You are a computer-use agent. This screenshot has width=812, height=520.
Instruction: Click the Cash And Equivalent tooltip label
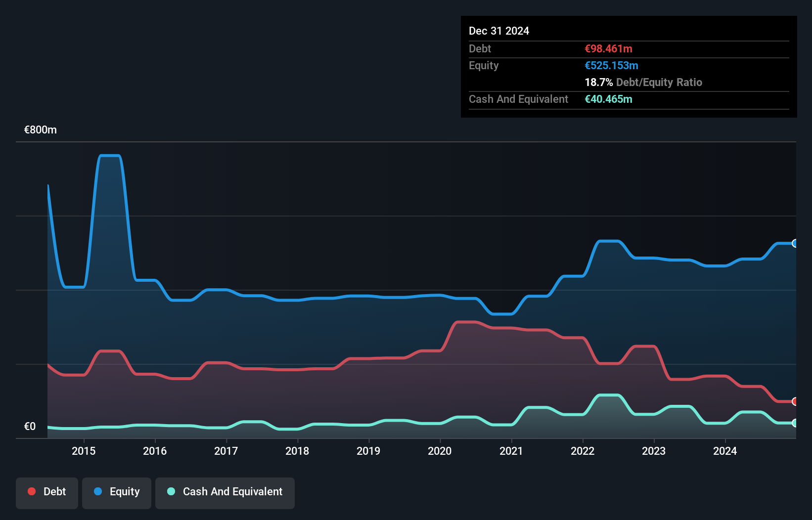(519, 99)
